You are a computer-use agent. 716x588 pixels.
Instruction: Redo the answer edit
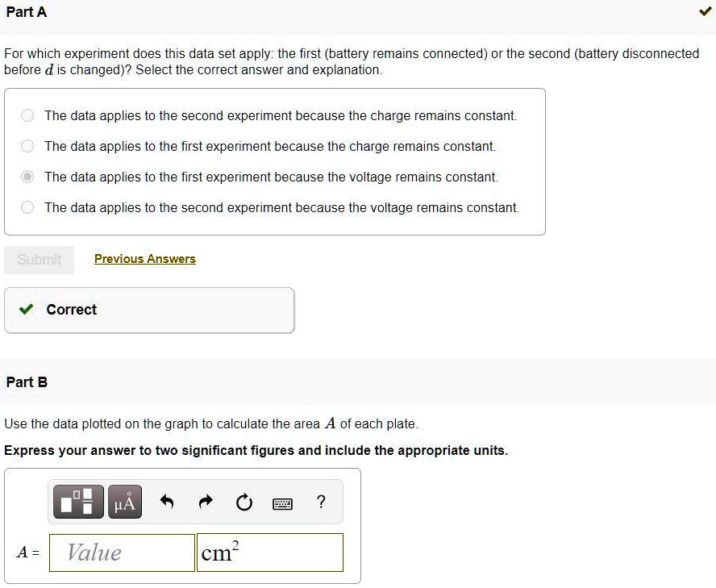point(206,503)
